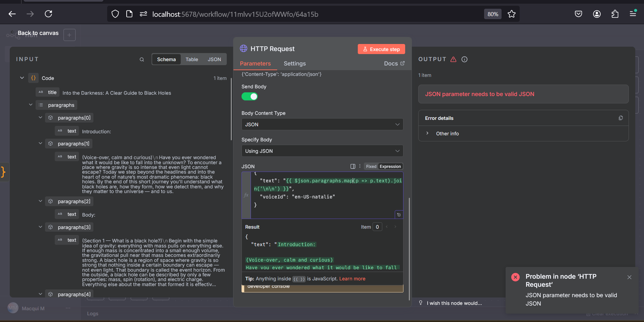Click the Execute step button
644x322 pixels.
(381, 49)
